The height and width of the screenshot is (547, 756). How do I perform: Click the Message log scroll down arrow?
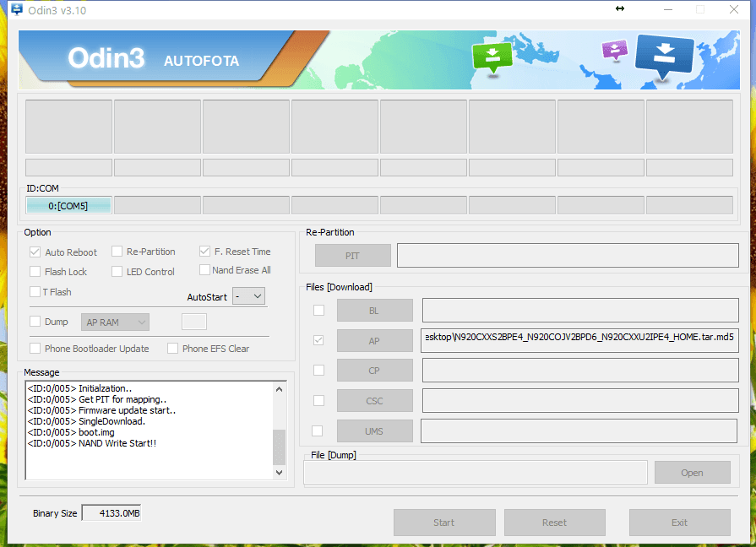279,473
